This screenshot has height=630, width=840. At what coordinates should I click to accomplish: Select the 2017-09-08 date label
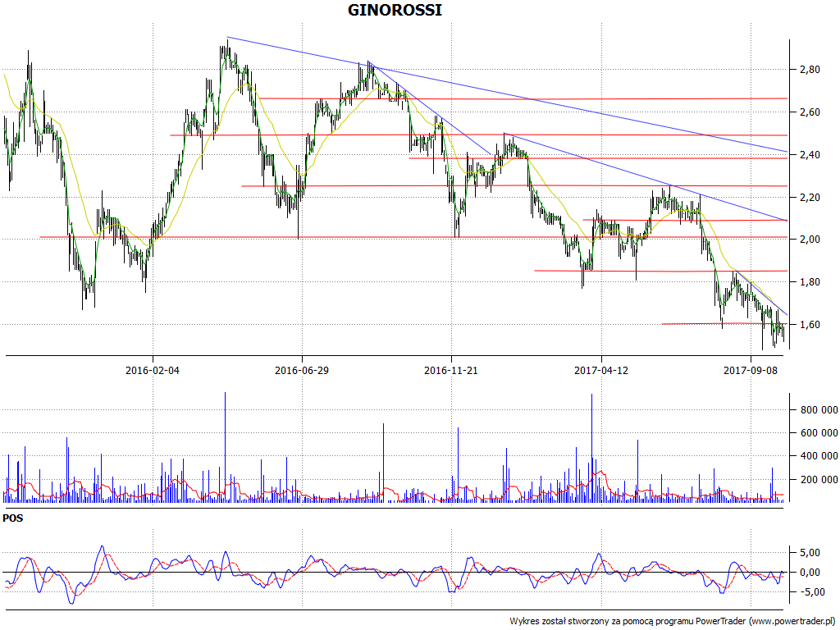pyautogui.click(x=751, y=370)
